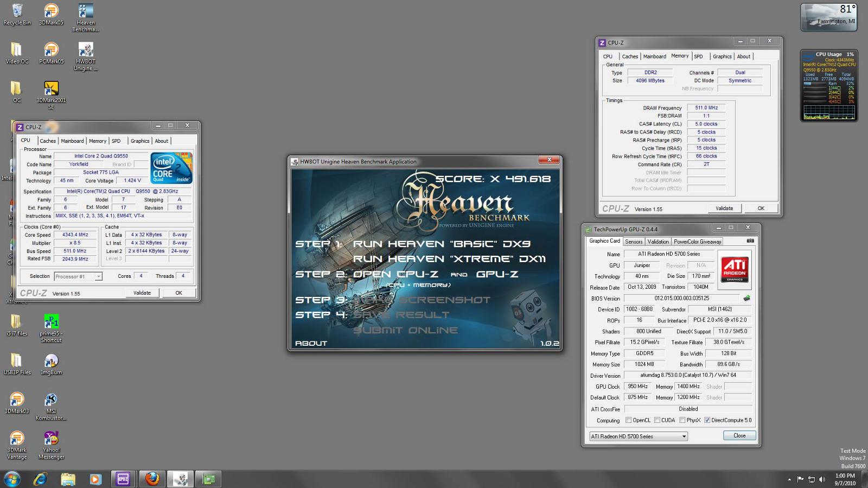Viewport: 868px width, 488px height.
Task: Click RUN HEAVEN "BASIC" DX9 option
Action: click(442, 244)
